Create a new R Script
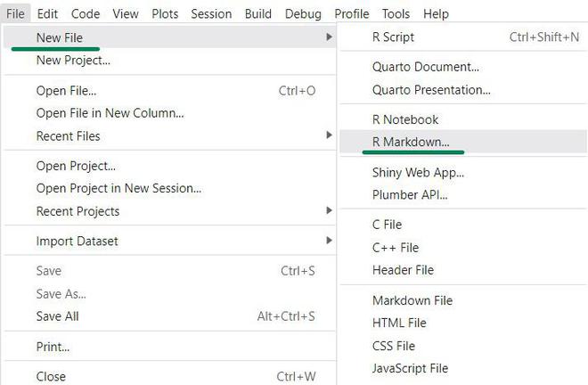This screenshot has height=385, width=588. pos(393,37)
